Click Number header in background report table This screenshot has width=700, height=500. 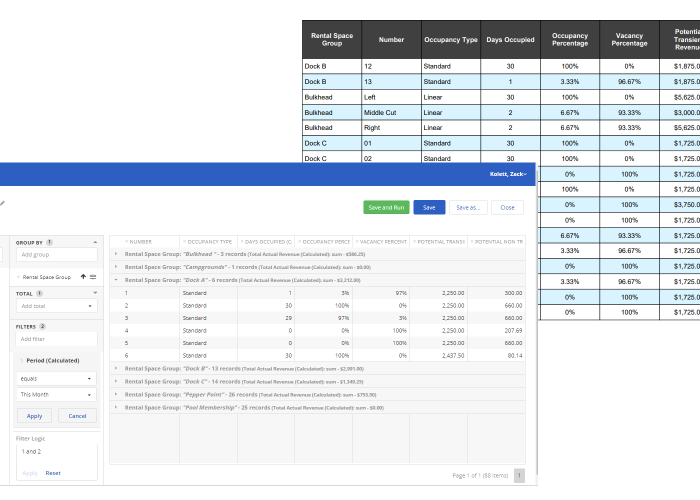[391, 39]
